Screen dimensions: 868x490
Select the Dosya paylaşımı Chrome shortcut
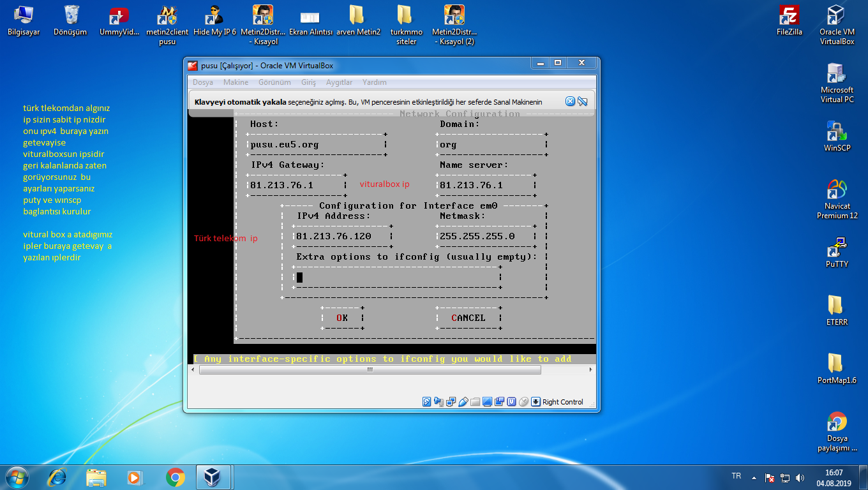[837, 431]
